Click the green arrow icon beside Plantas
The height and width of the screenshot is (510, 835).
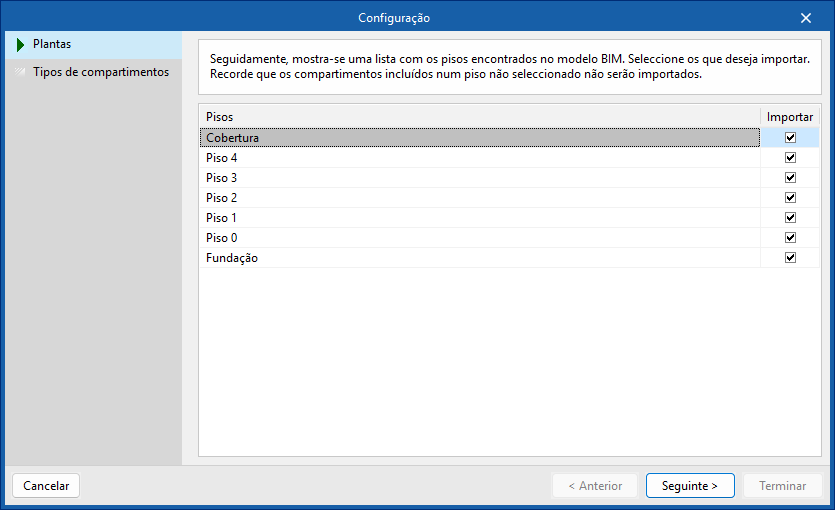point(19,45)
